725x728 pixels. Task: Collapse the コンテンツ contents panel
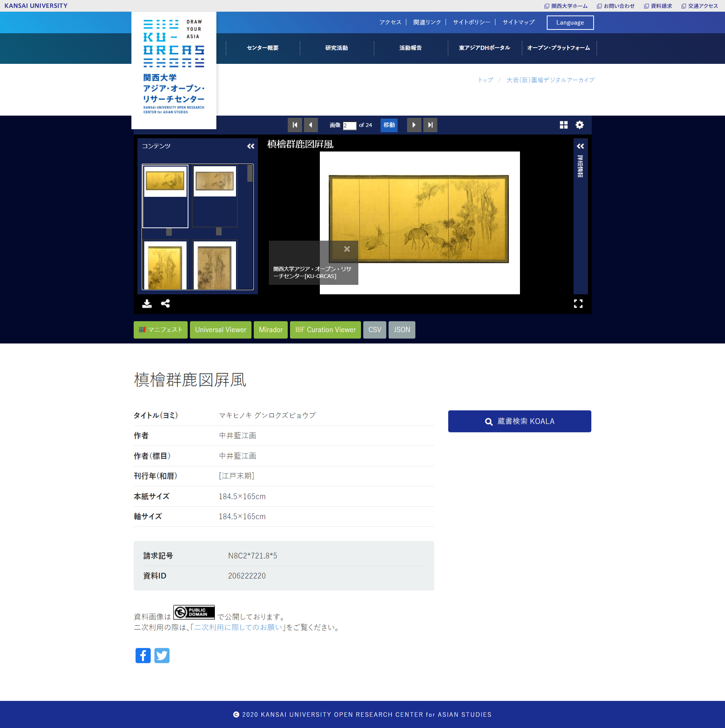(251, 146)
